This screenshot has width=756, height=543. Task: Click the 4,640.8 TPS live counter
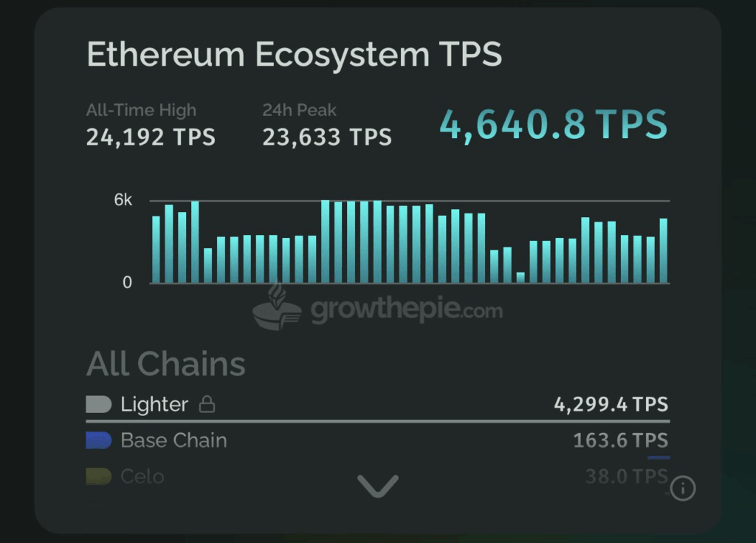tap(553, 124)
